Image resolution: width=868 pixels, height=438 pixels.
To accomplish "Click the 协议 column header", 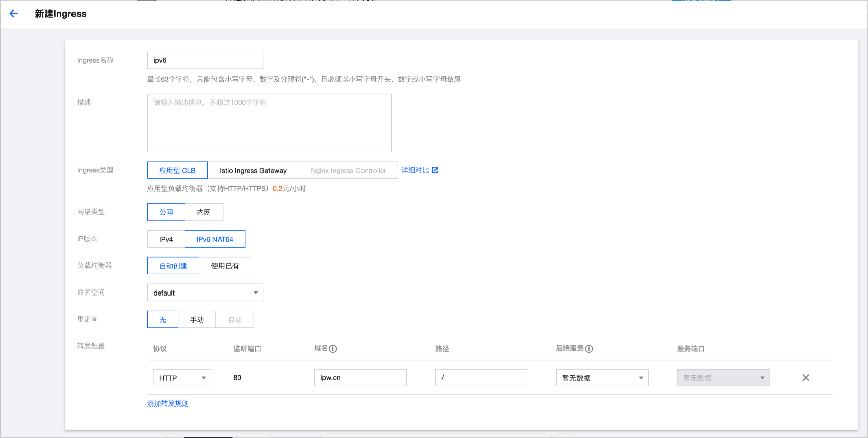I will [x=160, y=349].
